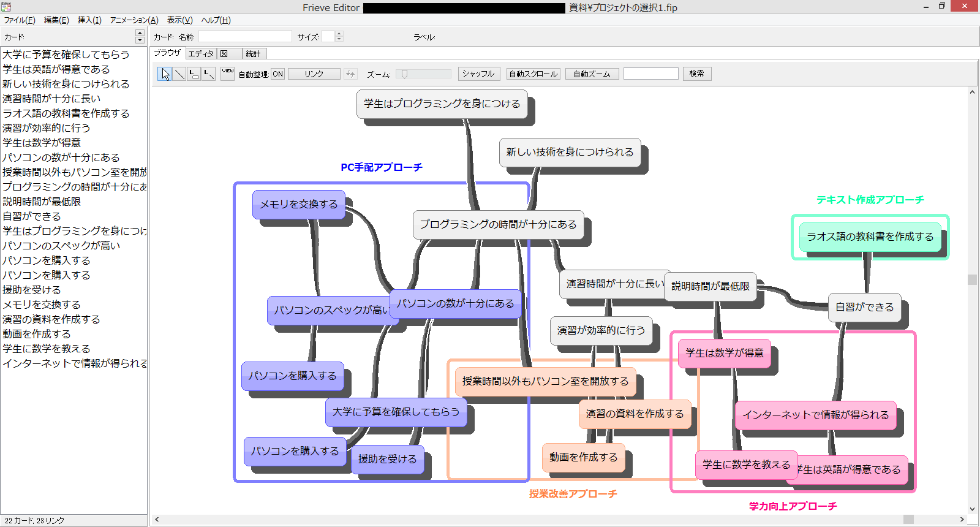980x527 pixels.
Task: Open the 挿入(I) menu
Action: coord(89,20)
